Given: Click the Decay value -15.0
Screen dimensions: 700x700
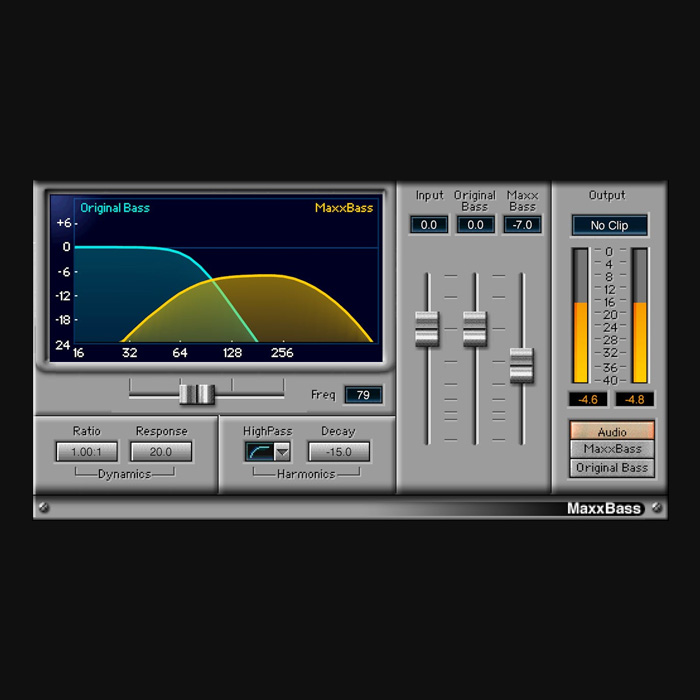Looking at the screenshot, I should pos(339,452).
